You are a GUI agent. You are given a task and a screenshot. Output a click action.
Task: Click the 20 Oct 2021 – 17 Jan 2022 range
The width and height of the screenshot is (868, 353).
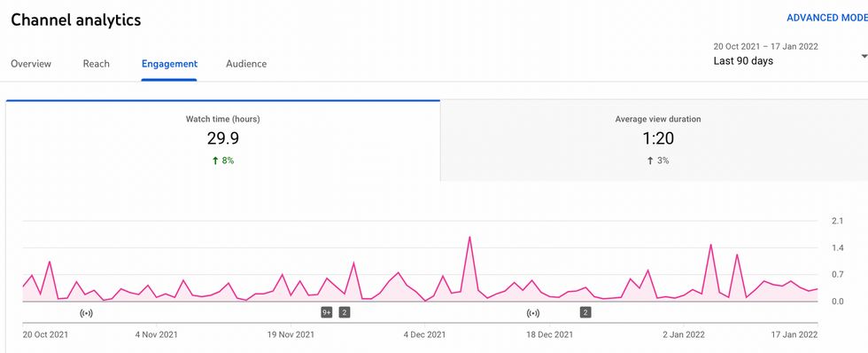pos(765,46)
